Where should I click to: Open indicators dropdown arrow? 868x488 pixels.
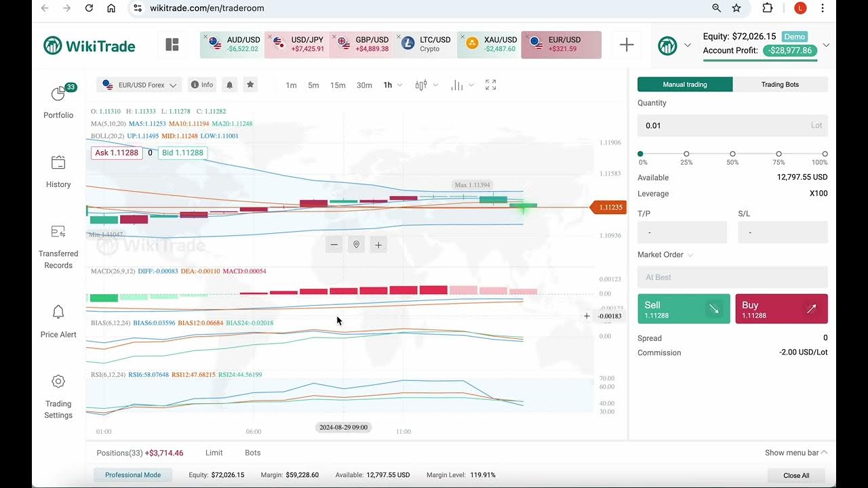(471, 85)
